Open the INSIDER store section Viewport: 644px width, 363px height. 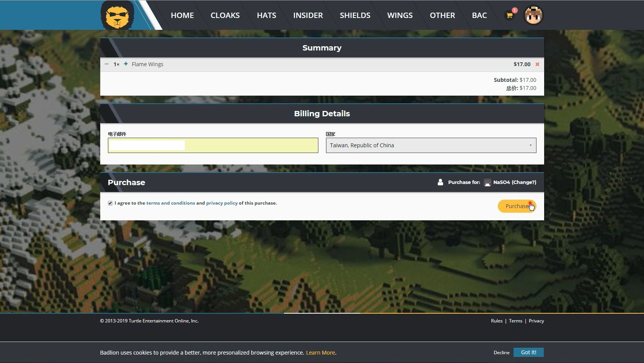[x=308, y=15]
